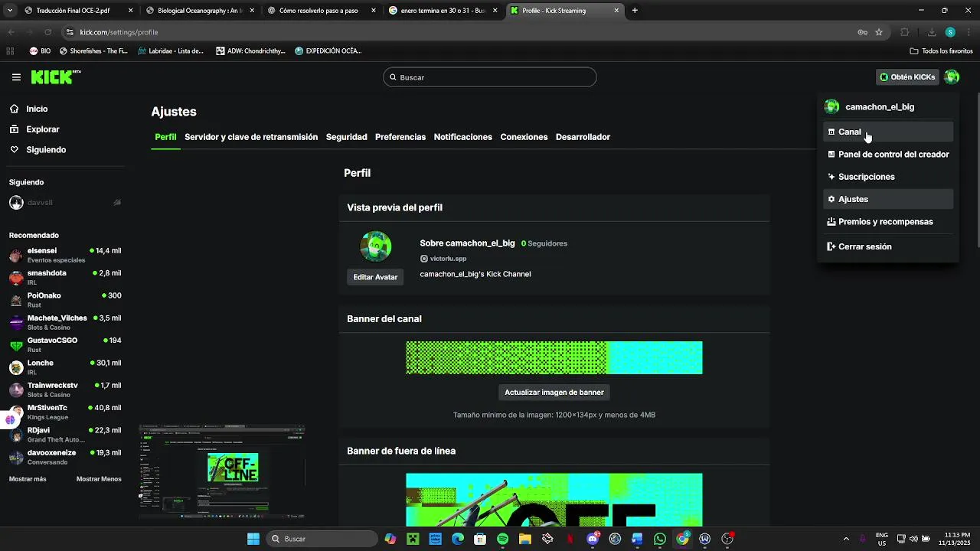Click Cerrar sesión to log out

tap(888, 246)
